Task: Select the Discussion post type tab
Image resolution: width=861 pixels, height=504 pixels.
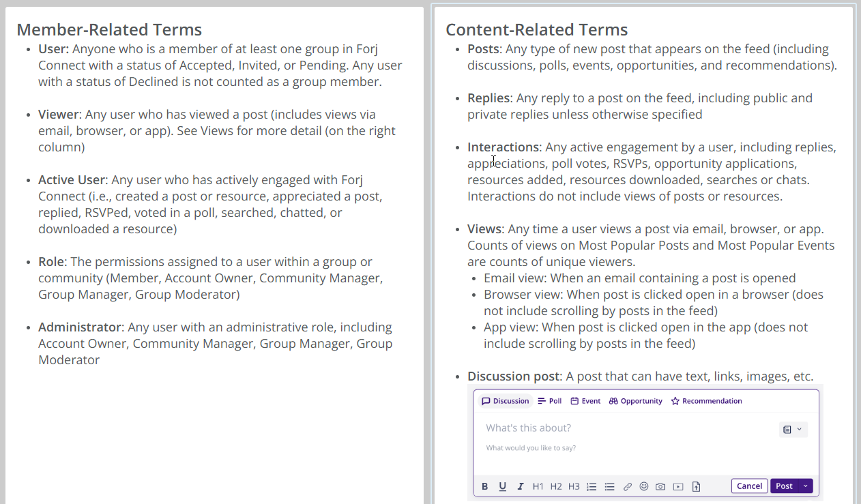Action: click(x=506, y=401)
